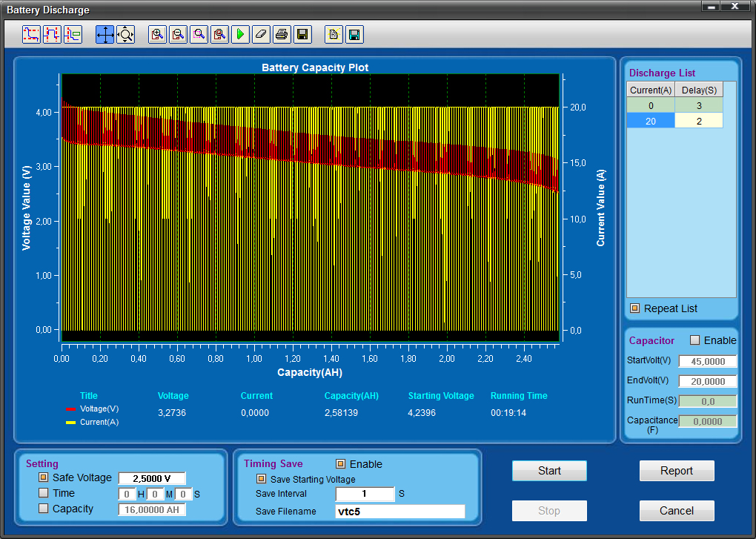Click the new document icon in toolbar
Viewport: 756px width, 539px height.
click(334, 34)
